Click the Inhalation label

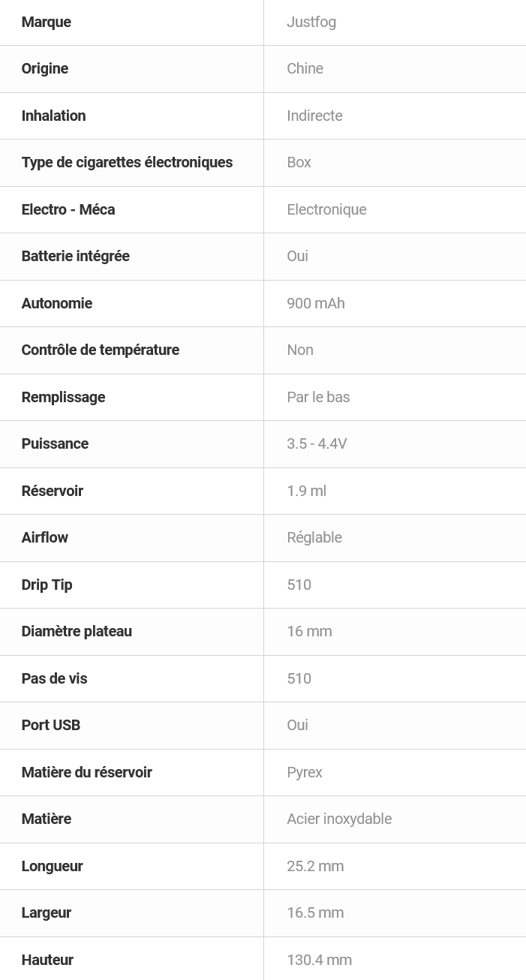53,116
